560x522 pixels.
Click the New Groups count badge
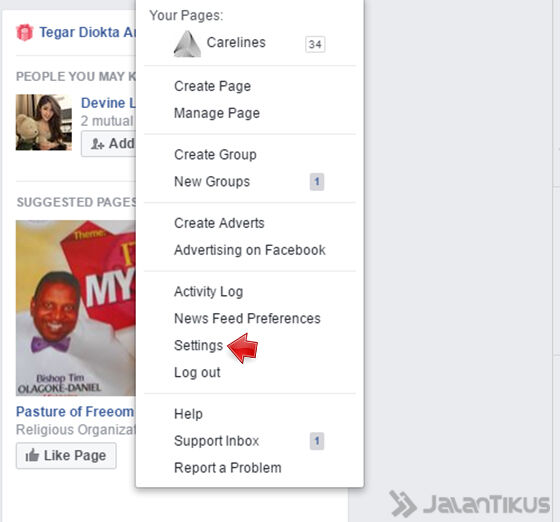tap(317, 182)
